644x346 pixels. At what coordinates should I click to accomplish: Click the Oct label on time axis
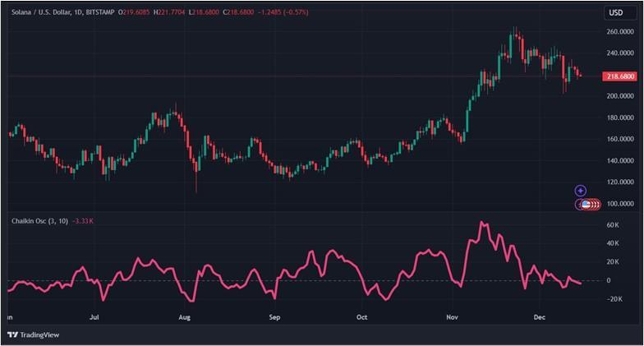tap(361, 317)
